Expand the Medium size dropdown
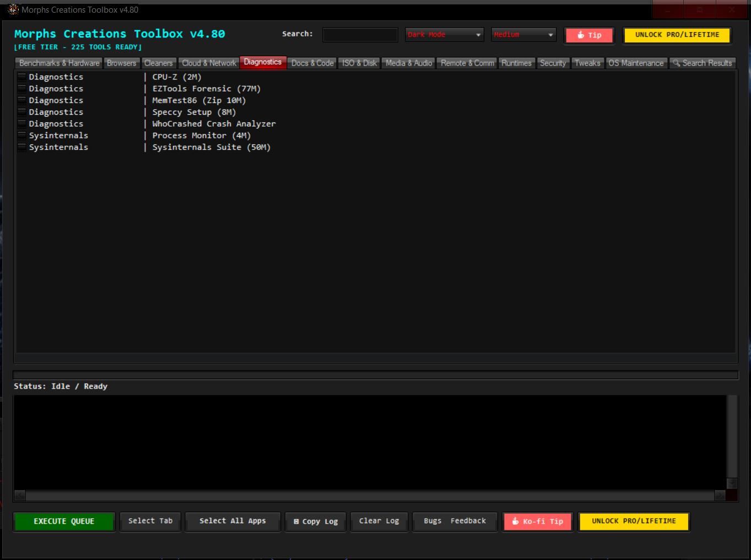The width and height of the screenshot is (751, 560). pyautogui.click(x=523, y=35)
